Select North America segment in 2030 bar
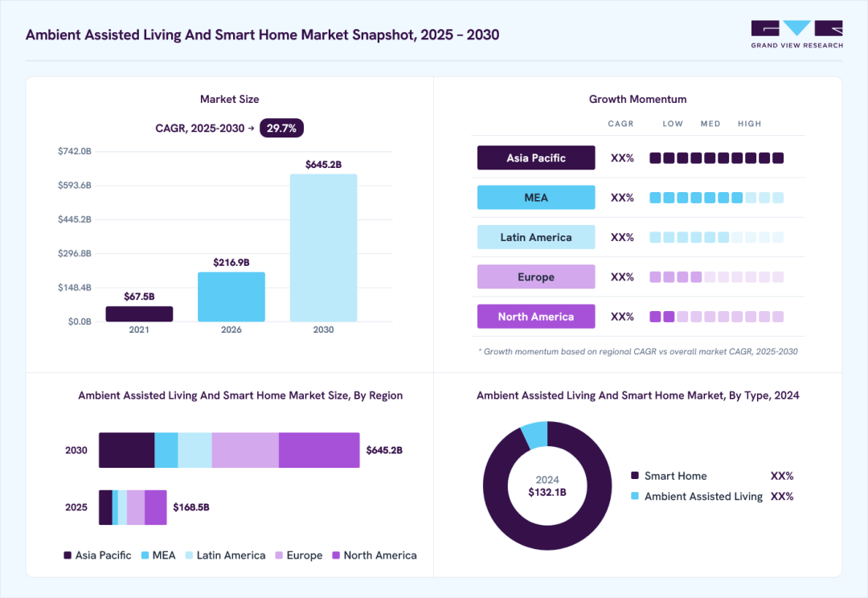 click(x=319, y=450)
